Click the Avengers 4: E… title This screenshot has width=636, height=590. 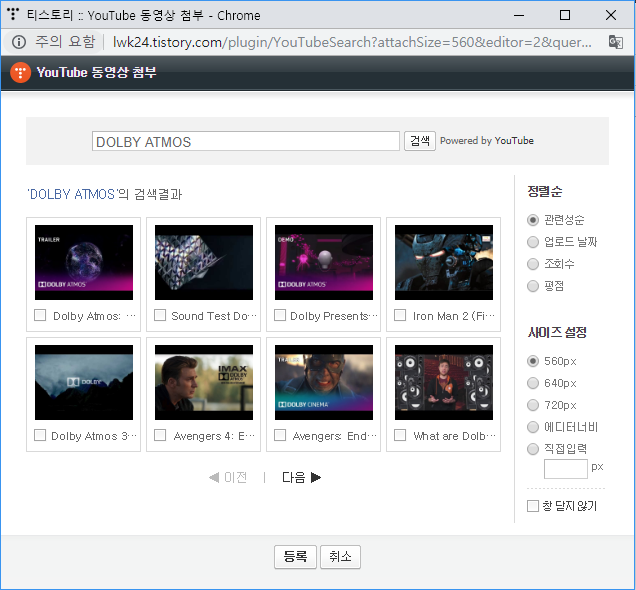[x=214, y=436]
